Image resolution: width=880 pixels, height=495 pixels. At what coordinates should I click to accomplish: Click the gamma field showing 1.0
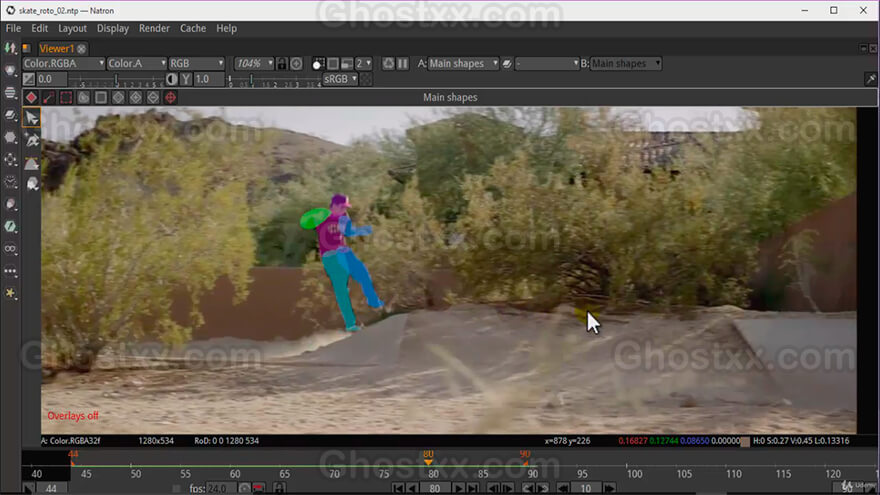[209, 79]
